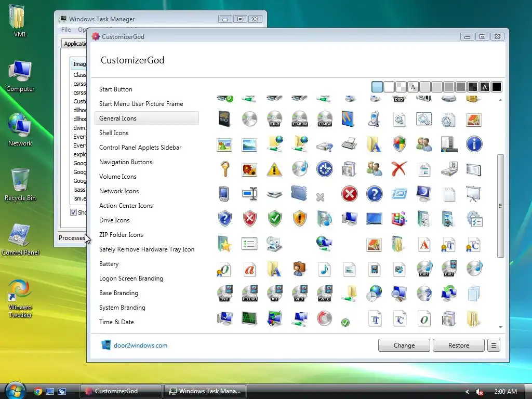The image size is (532, 399).
Task: Pick the projector screen icon
Action: (x=473, y=194)
